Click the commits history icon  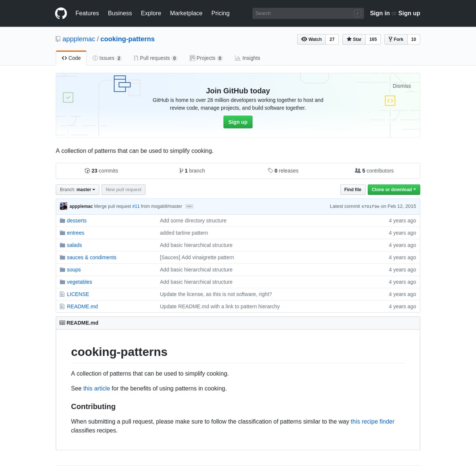click(87, 171)
